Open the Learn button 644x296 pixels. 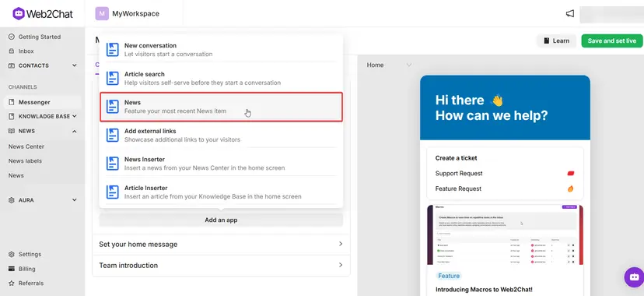[557, 41]
